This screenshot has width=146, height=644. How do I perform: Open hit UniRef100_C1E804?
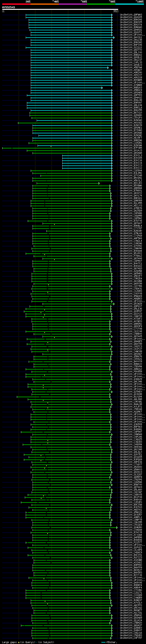(x=131, y=170)
